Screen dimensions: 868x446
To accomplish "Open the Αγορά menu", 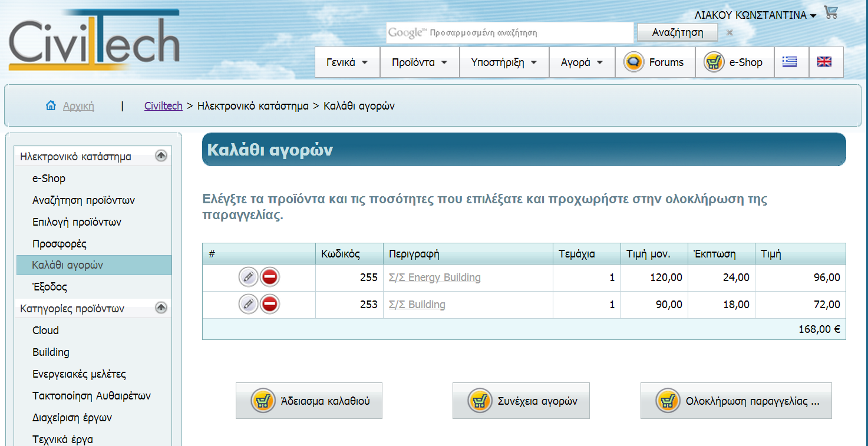I will pos(582,62).
